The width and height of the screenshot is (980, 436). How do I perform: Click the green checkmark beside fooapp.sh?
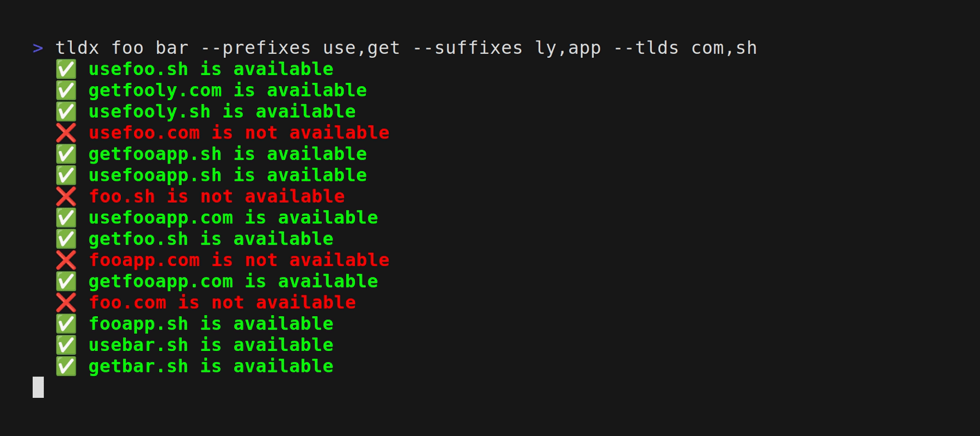point(66,324)
